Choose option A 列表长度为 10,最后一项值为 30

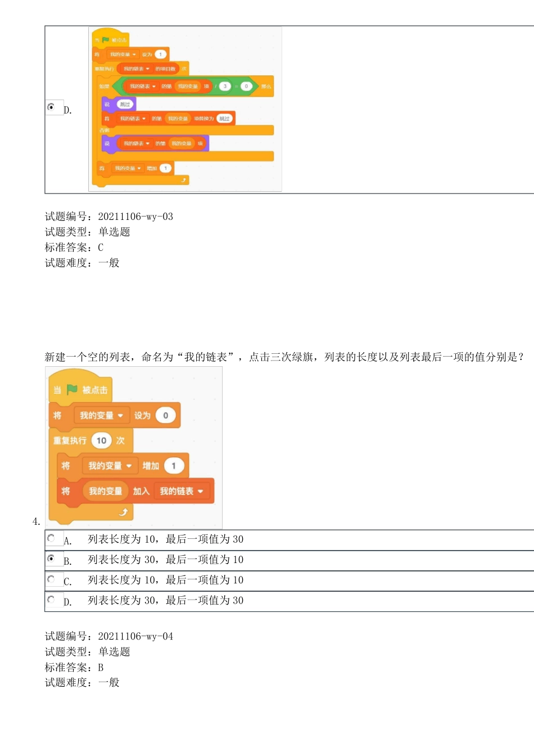click(51, 538)
